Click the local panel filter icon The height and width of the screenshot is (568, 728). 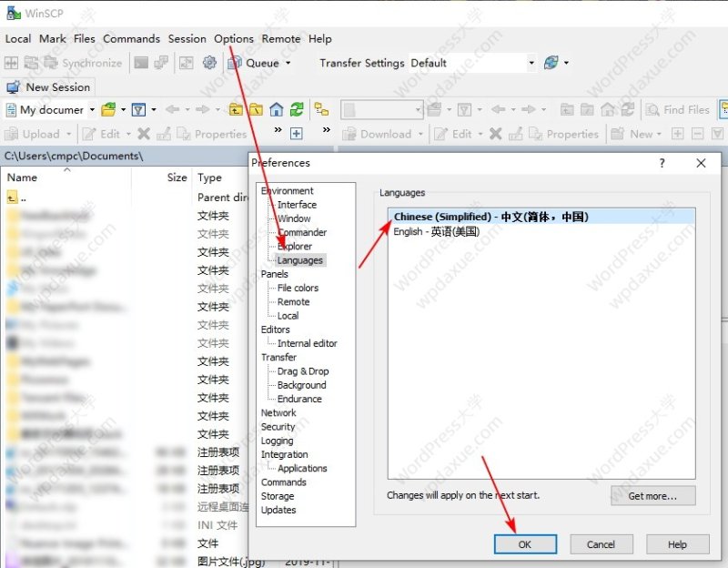click(x=138, y=109)
